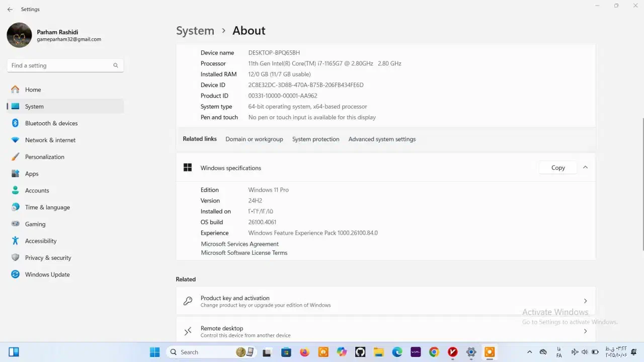Open Microsoft Software License Terms link
This screenshot has width=644, height=362.
tap(244, 253)
